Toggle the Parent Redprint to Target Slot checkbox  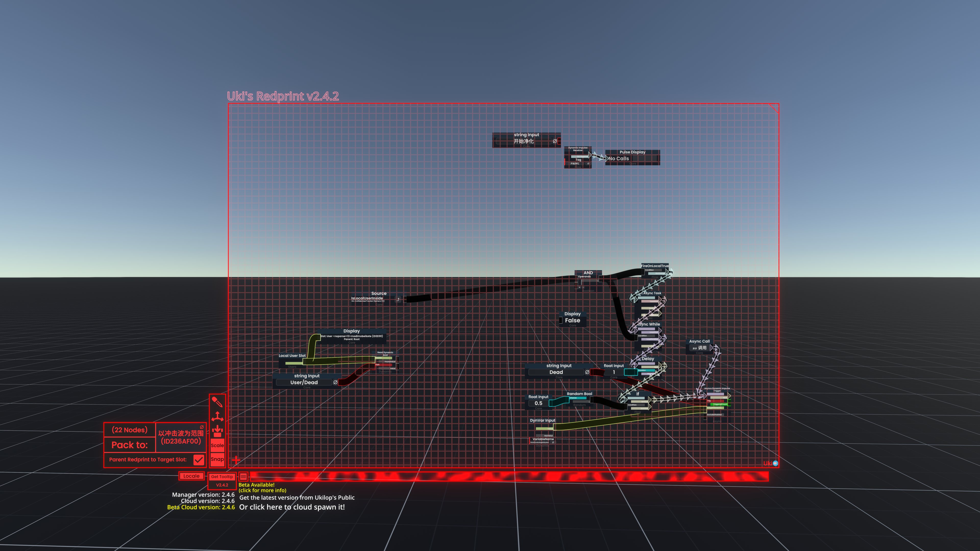point(199,460)
